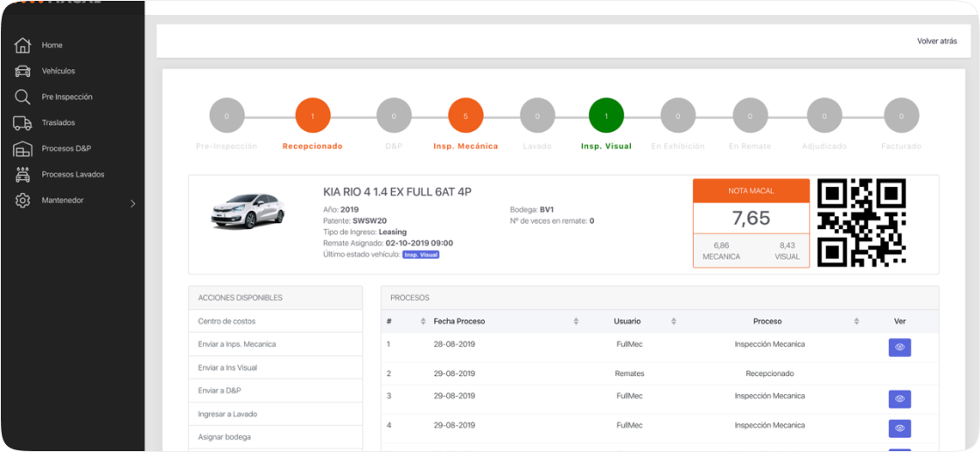Sort by Proceso column
Viewport: 980px width, 452px height.
click(857, 322)
